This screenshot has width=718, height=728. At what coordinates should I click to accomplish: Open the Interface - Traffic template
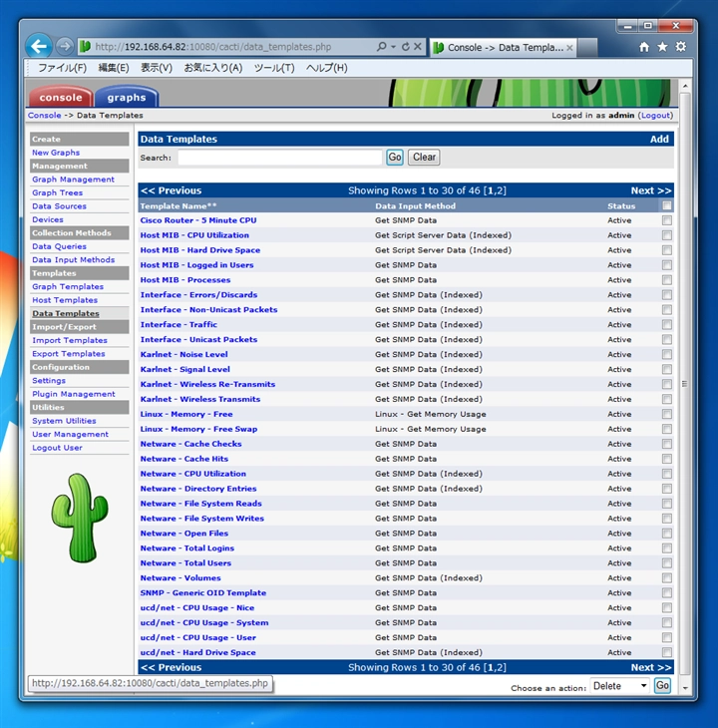179,324
